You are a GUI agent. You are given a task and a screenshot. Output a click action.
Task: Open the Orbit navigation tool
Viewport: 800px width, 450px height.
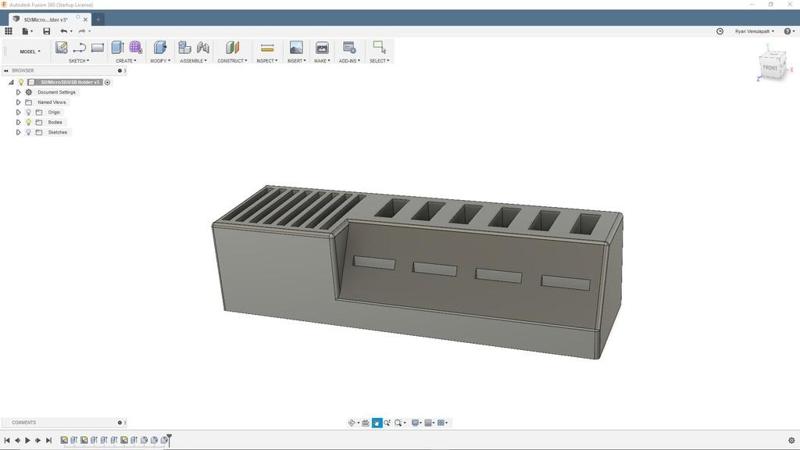click(353, 422)
